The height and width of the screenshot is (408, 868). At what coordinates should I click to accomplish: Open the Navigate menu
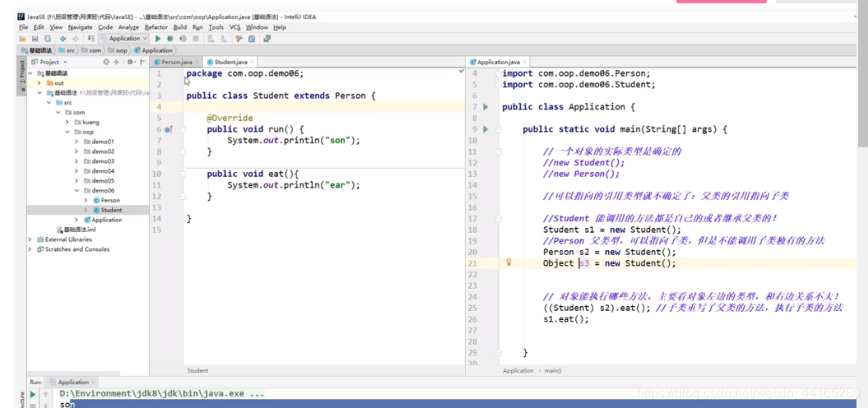(81, 27)
